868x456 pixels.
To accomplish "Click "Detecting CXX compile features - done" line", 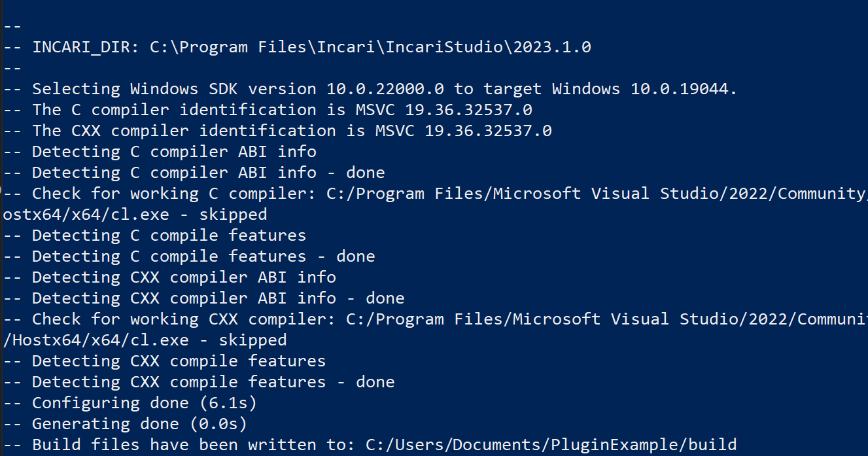I will 199,382.
